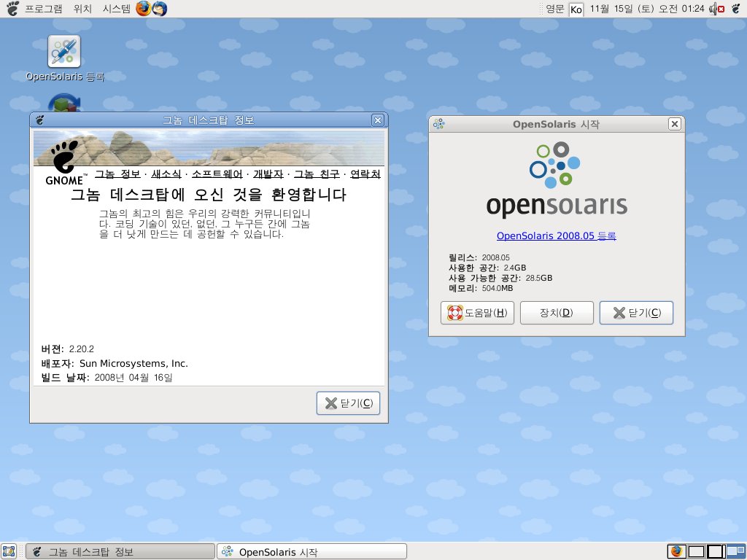Open the 소프트웨어 link
Screen dimensions: 747x560
[217, 174]
